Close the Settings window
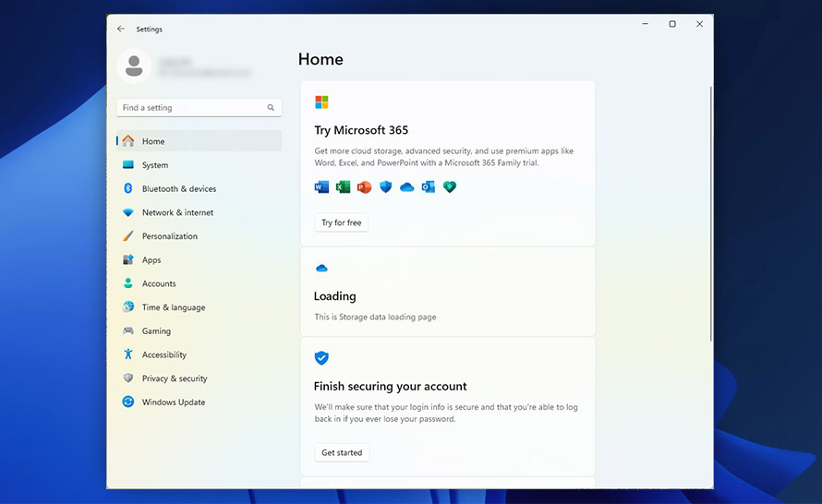 tap(699, 24)
